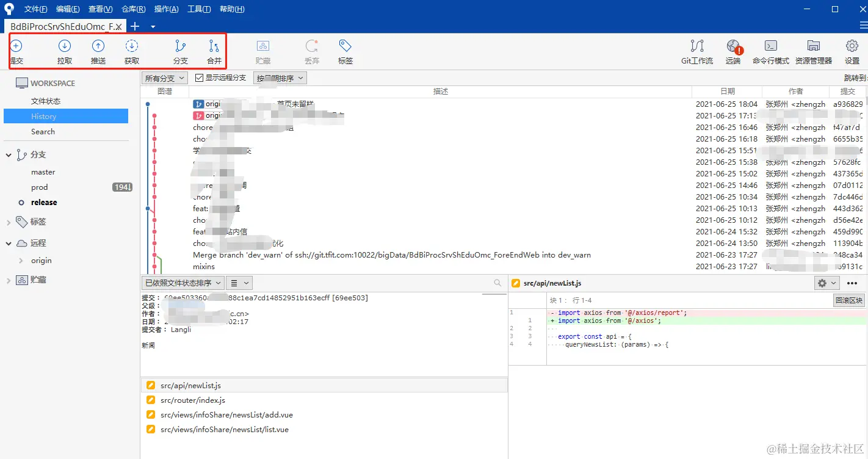This screenshot has width=868, height=459.
Task: Expand the 标签 section in sidebar
Action: coord(9,222)
